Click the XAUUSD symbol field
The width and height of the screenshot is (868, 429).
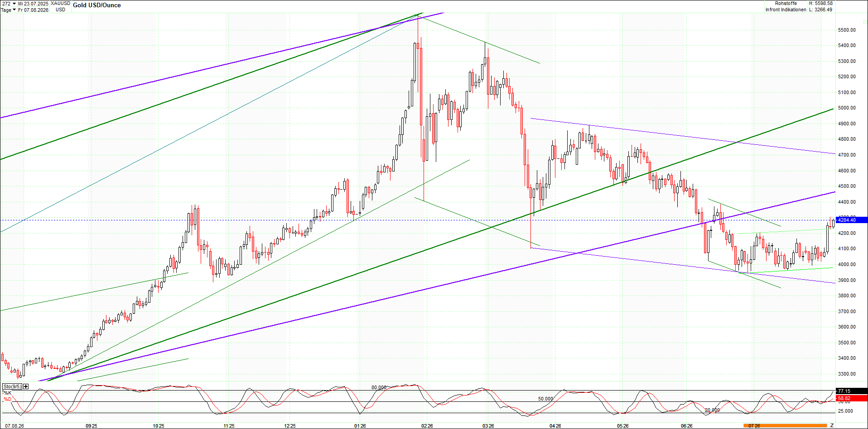pyautogui.click(x=60, y=3)
